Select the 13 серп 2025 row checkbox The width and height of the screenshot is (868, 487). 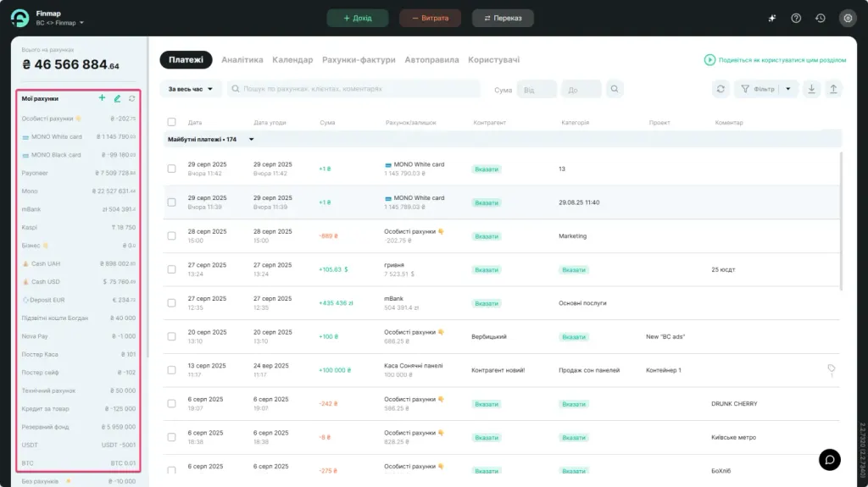(x=171, y=369)
